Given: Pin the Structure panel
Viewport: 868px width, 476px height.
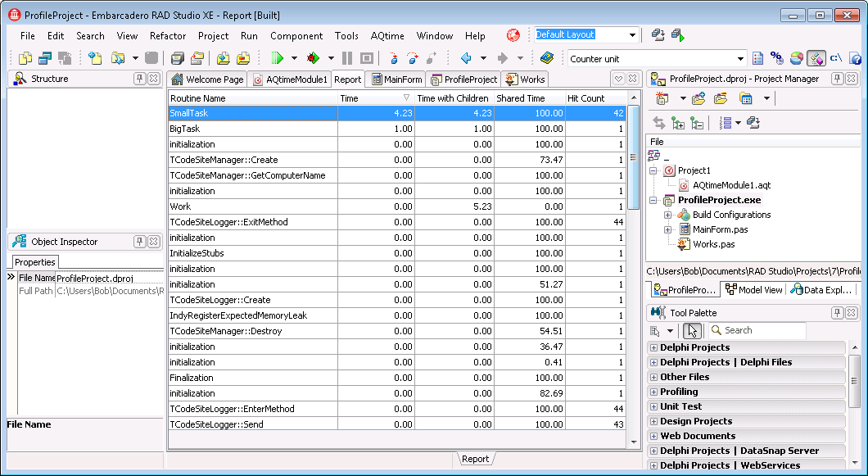Looking at the screenshot, I should (139, 79).
